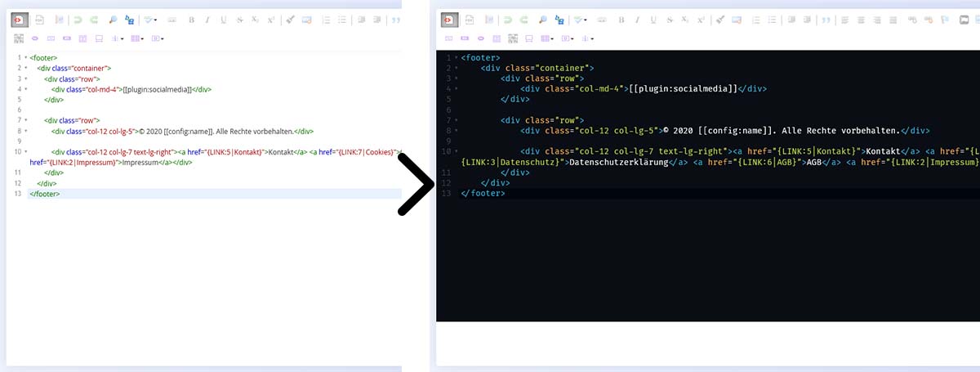Open Find tool in the light editor toolbar
The width and height of the screenshot is (980, 372).
click(x=113, y=19)
